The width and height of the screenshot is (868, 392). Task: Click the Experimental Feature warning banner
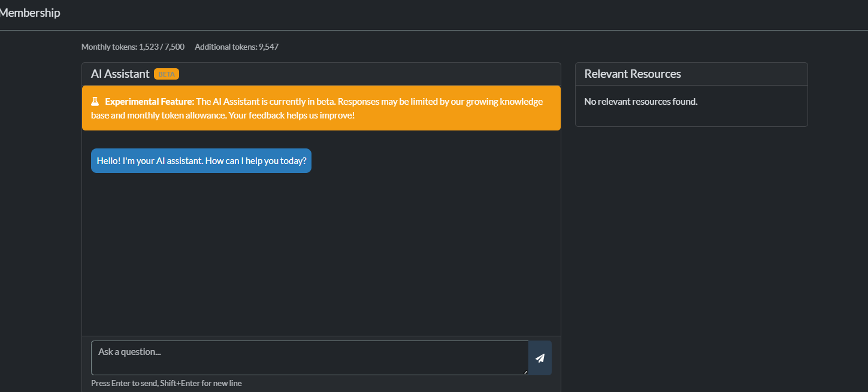click(x=321, y=108)
